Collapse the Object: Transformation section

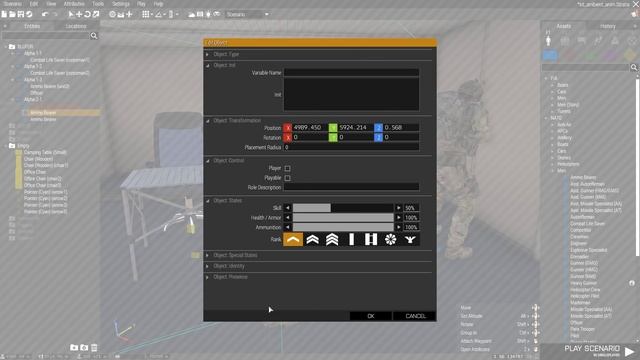tap(207, 121)
